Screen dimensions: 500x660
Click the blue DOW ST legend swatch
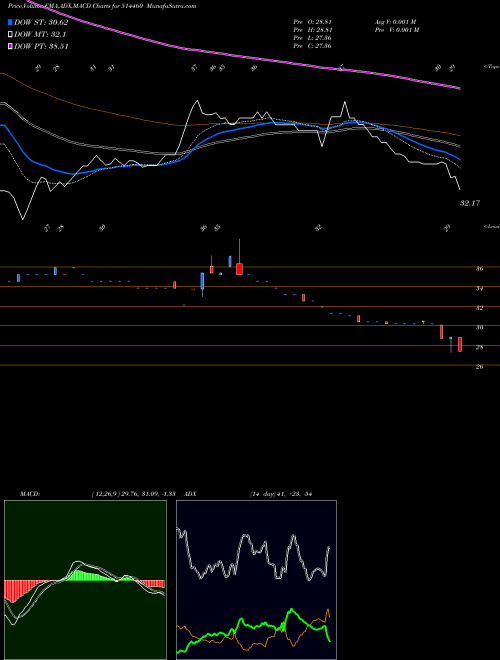[10, 22]
